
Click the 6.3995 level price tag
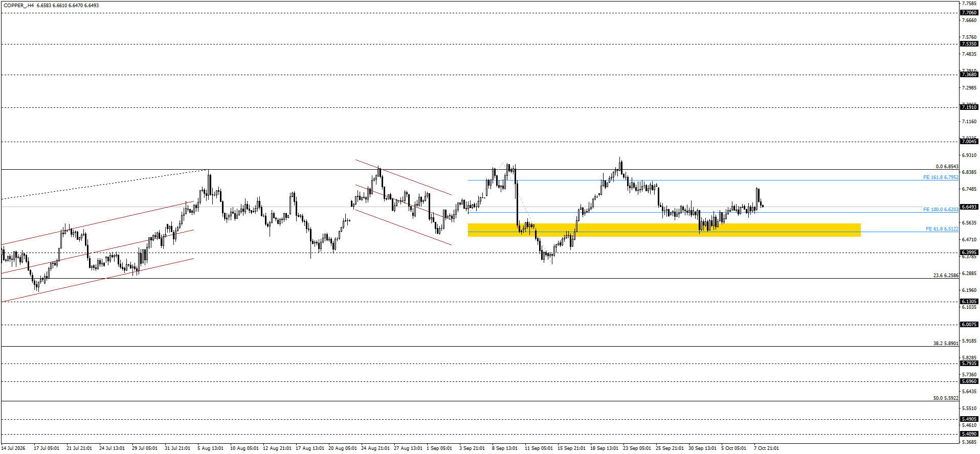(x=969, y=253)
